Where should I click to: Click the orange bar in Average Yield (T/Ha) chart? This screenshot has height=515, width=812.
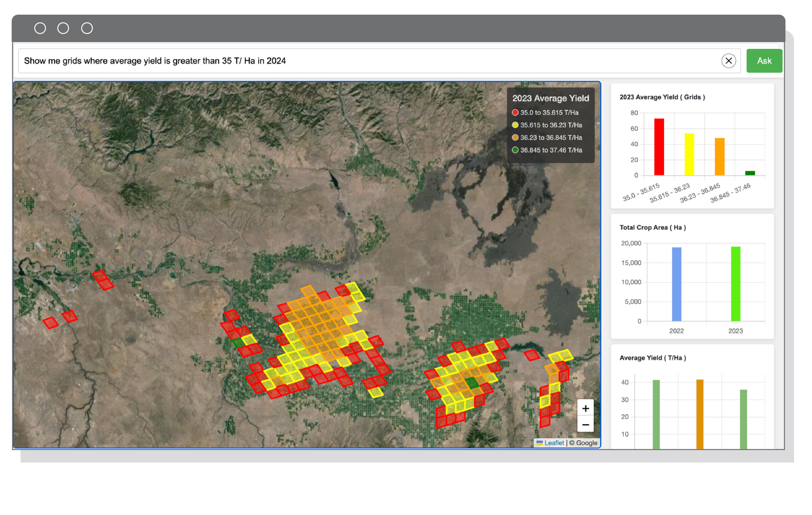(x=700, y=414)
